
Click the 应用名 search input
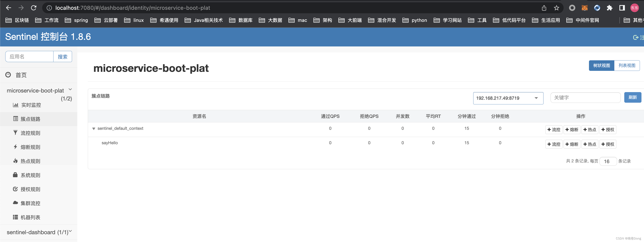29,57
